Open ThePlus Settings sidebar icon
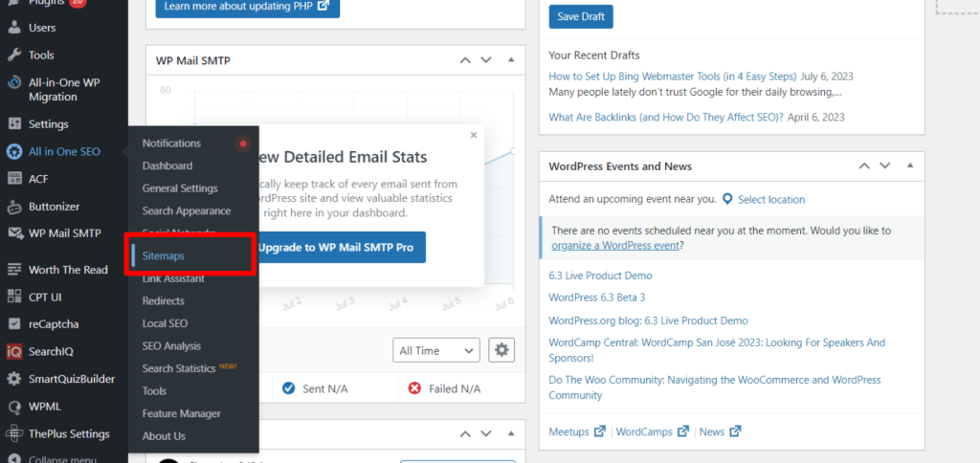 14,433
